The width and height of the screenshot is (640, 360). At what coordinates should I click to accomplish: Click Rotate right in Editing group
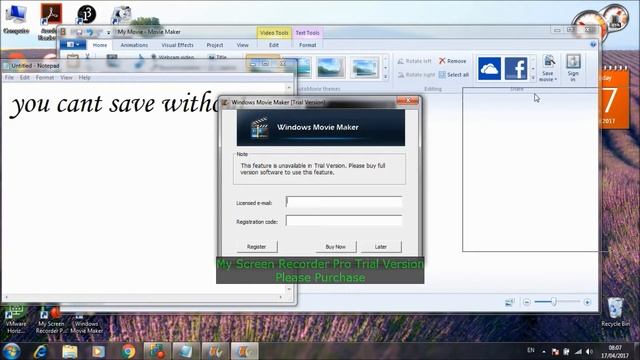tap(416, 75)
